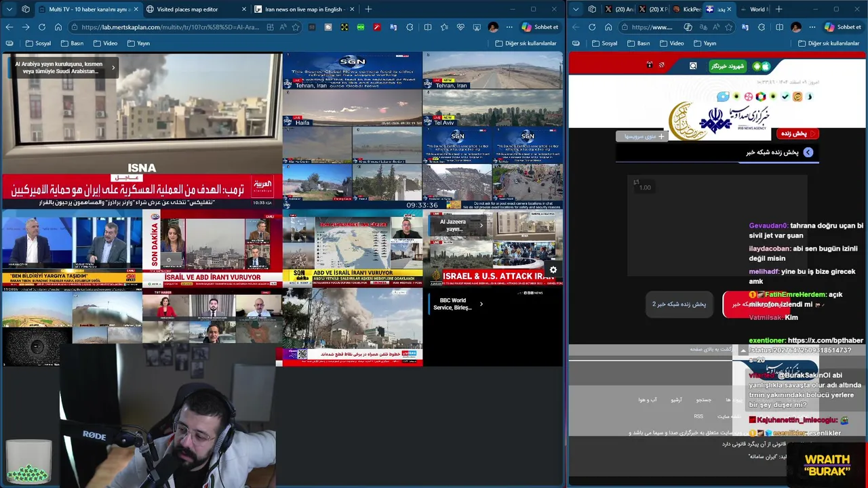The image size is (868, 488).
Task: Open new tab in the right browser
Action: pyautogui.click(x=778, y=9)
